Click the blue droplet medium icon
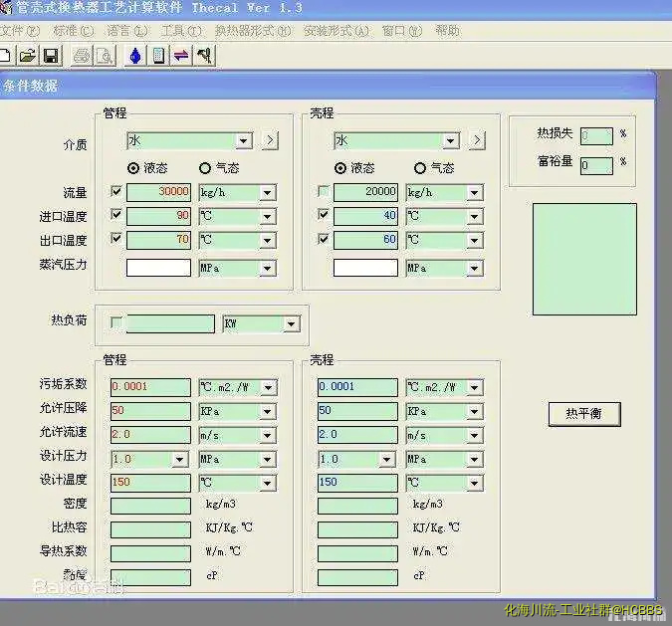Image resolution: width=672 pixels, height=626 pixels. pyautogui.click(x=135, y=56)
